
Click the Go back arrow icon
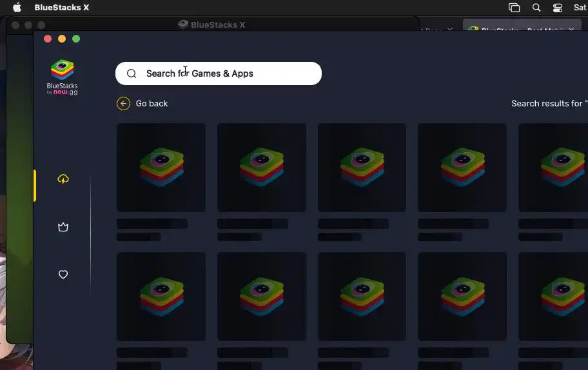click(x=123, y=104)
